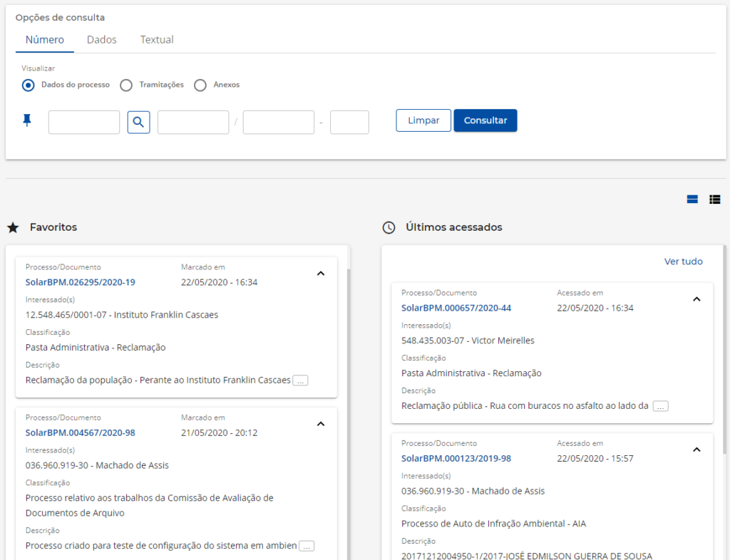Click the Consultar button
Viewport: 730px width, 560px height.
click(485, 120)
